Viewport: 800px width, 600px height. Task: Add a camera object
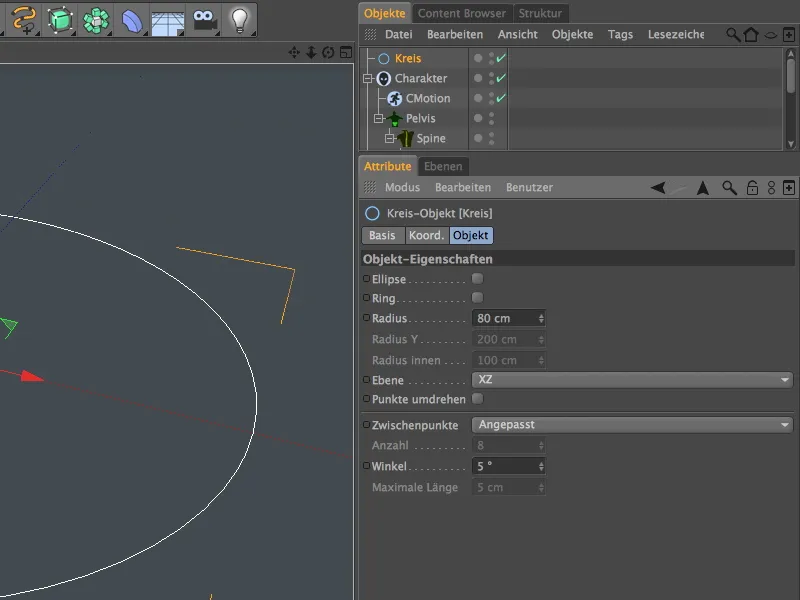coord(205,20)
